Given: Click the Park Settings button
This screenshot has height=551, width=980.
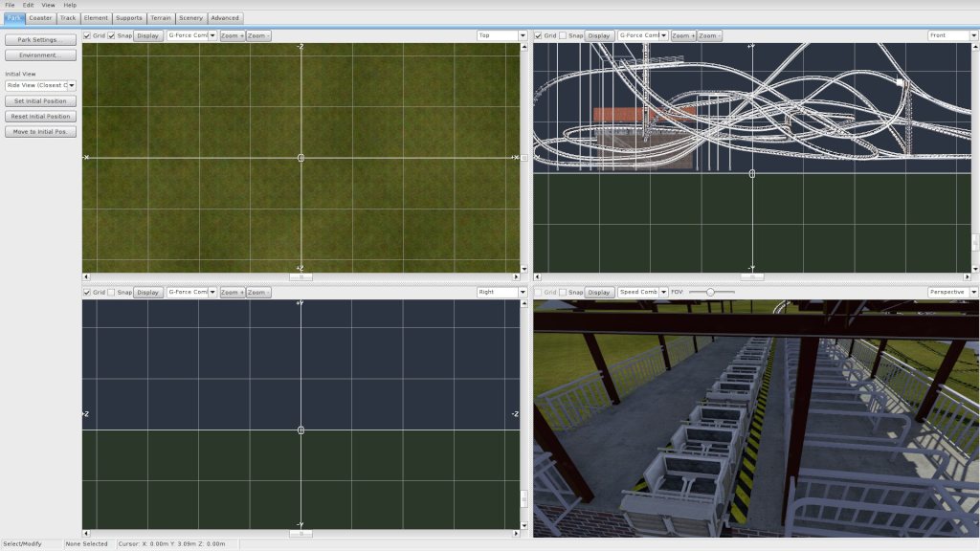Looking at the screenshot, I should click(40, 39).
